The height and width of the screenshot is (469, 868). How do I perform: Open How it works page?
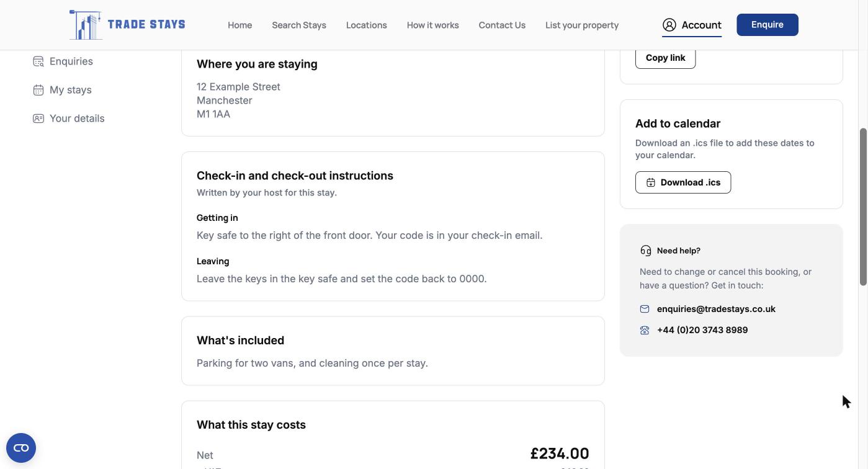click(432, 25)
